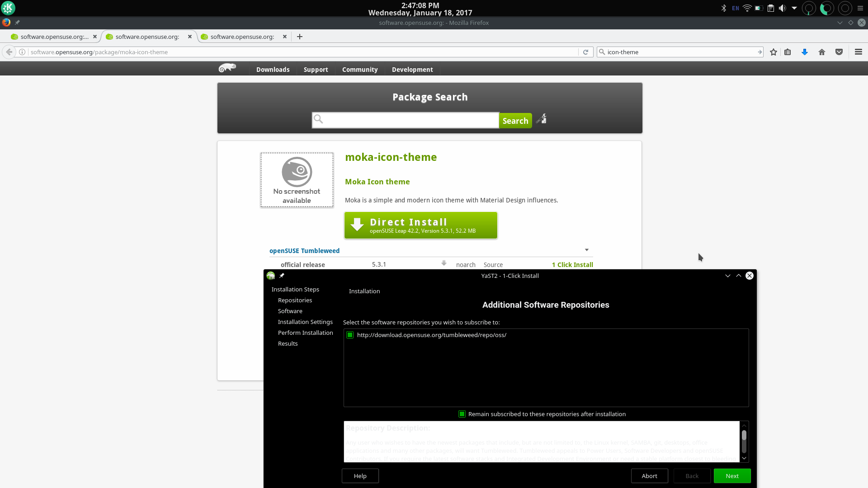Focus the Package Search input field
The image size is (868, 488).
406,120
